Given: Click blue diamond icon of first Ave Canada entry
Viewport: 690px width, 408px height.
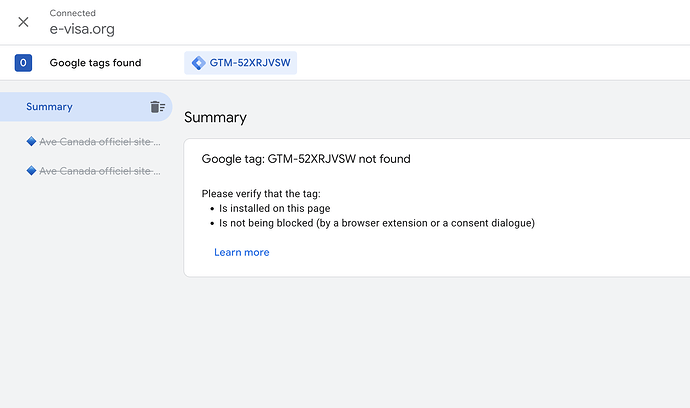Looking at the screenshot, I should click(31, 142).
